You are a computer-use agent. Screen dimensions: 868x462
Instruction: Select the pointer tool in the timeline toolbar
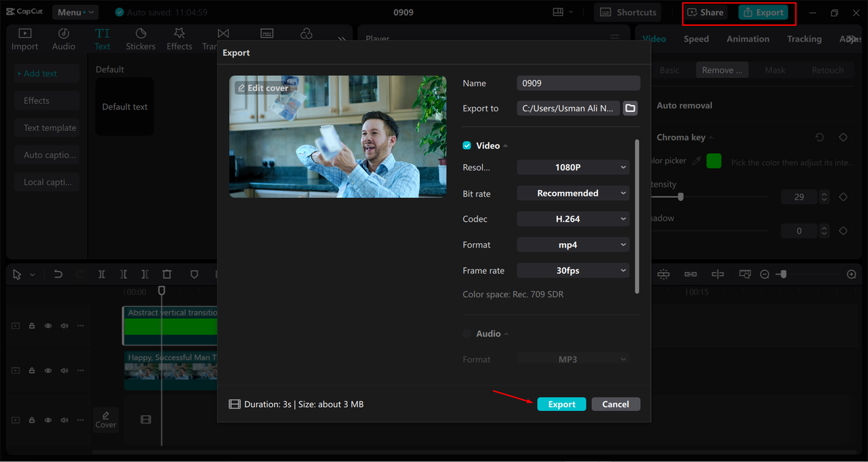[x=18, y=274]
